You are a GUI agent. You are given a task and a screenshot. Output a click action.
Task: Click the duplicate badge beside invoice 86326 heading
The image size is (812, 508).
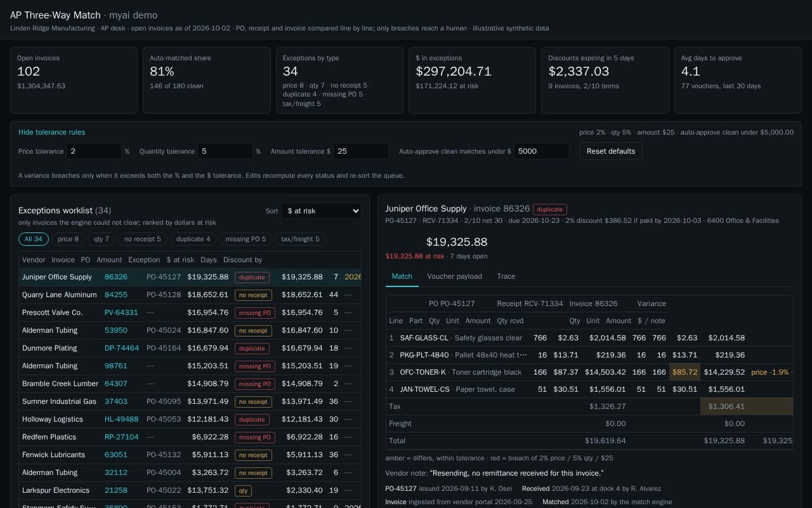pos(550,209)
